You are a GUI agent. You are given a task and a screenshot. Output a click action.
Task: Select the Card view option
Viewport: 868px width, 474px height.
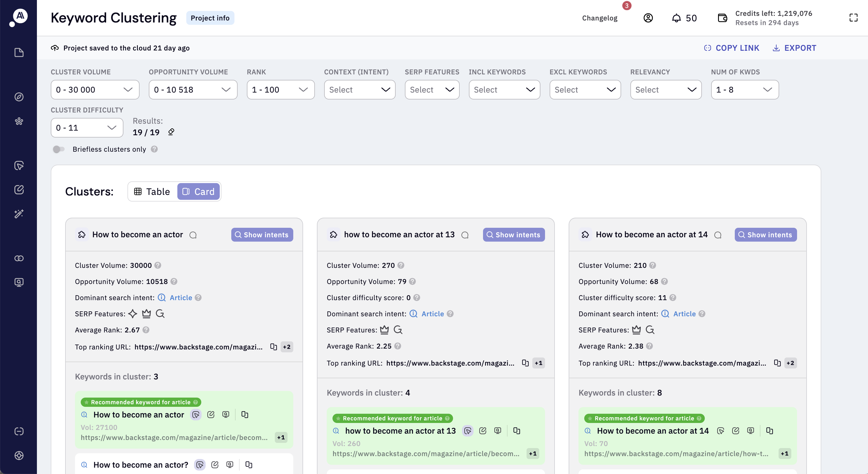click(x=198, y=192)
